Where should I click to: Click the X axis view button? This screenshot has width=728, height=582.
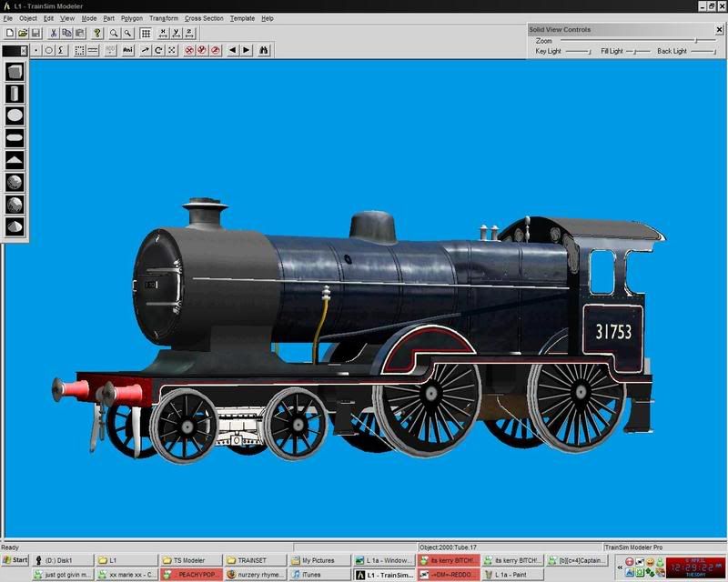[163, 34]
